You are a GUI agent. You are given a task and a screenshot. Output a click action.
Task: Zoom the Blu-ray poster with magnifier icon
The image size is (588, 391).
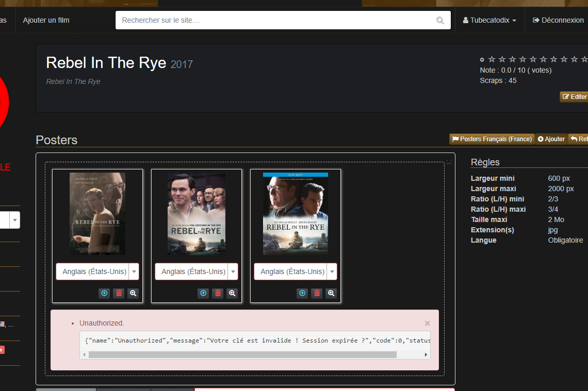pyautogui.click(x=331, y=293)
